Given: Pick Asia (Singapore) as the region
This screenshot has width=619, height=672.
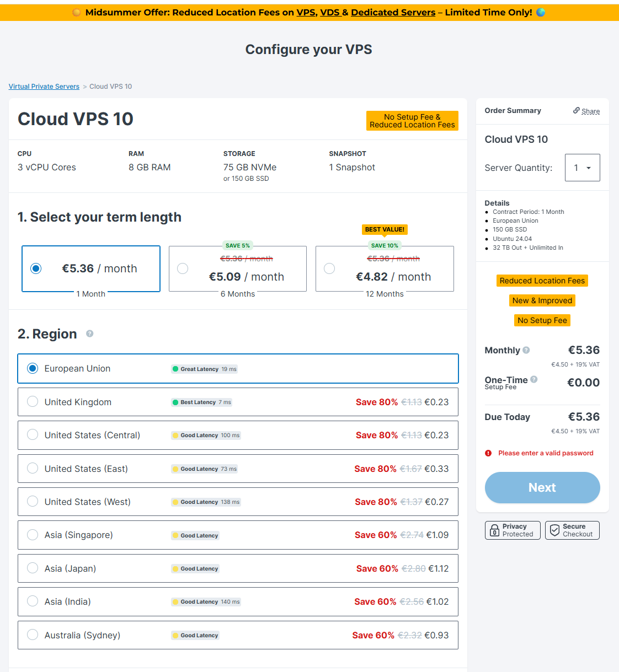Looking at the screenshot, I should point(33,535).
